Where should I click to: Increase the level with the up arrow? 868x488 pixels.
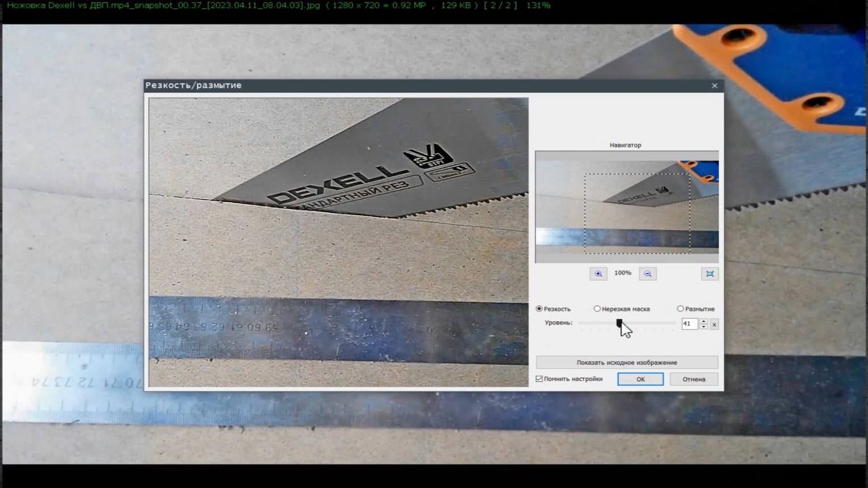point(704,321)
